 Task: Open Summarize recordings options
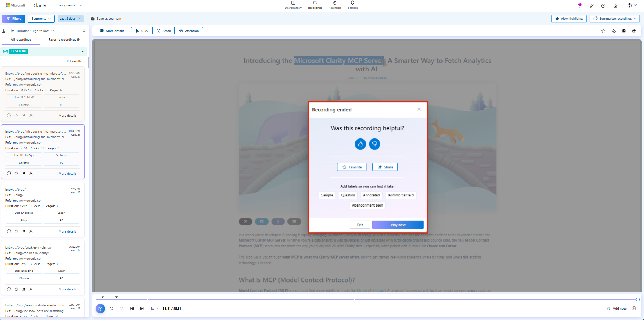coord(614,18)
